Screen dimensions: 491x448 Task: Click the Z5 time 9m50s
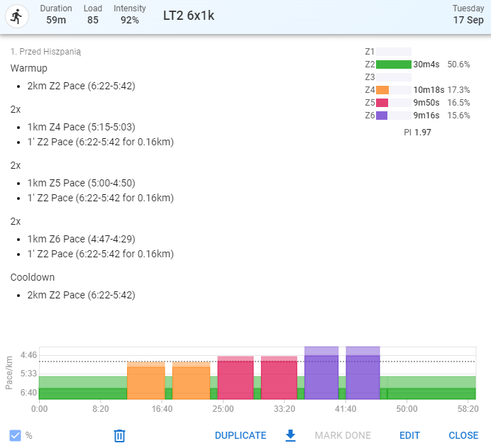click(426, 103)
